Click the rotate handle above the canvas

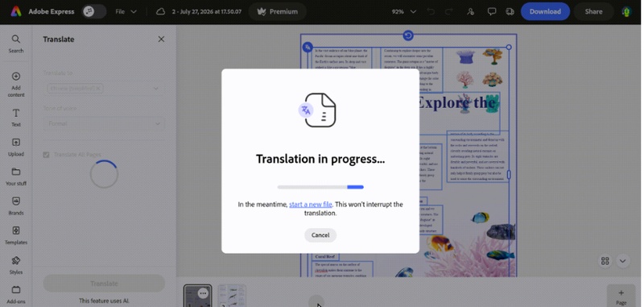click(408, 35)
